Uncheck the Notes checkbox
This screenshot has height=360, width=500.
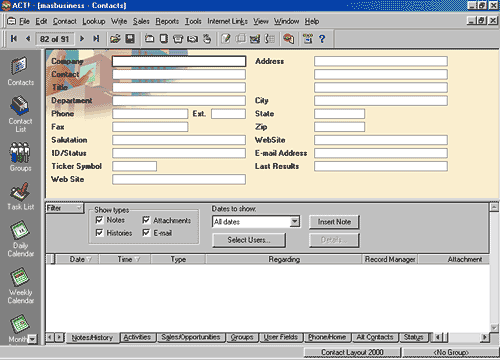[x=99, y=220]
